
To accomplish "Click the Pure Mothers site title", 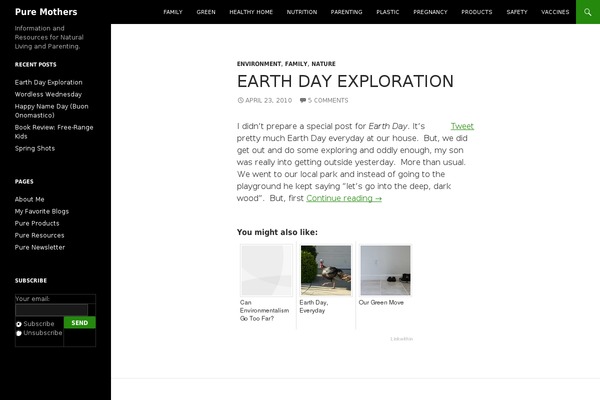I will [46, 12].
